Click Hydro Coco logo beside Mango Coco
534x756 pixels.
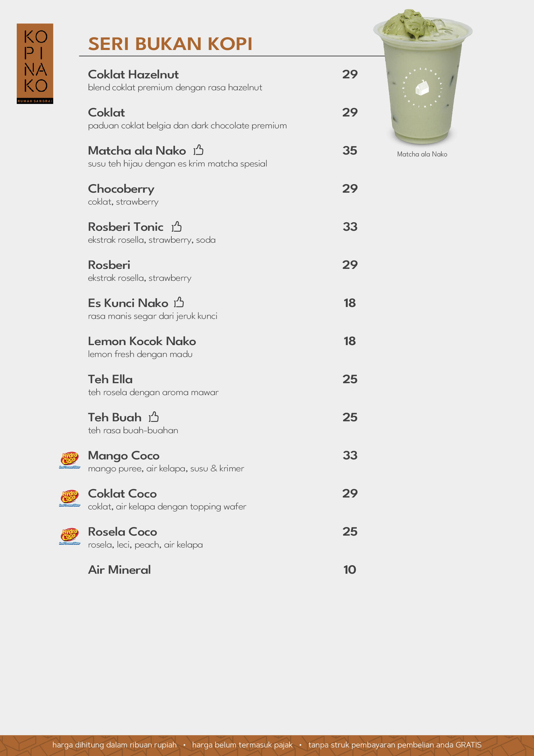(x=70, y=460)
